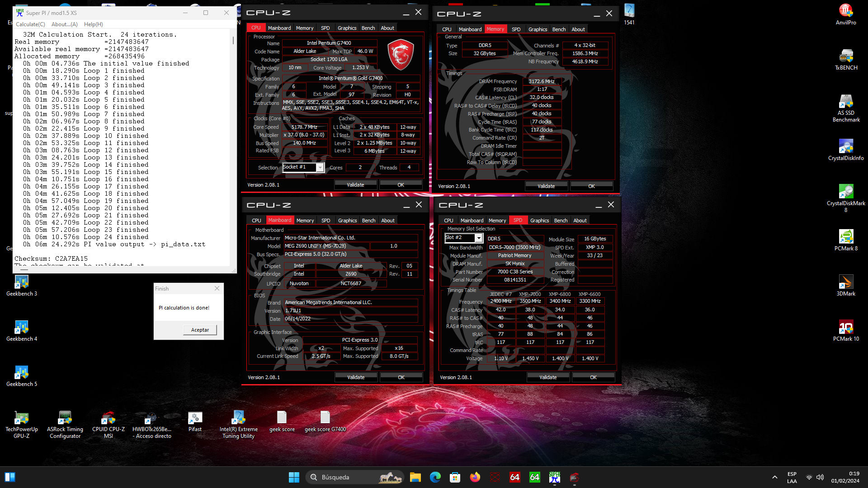Click Validate in SPD tab window
The image size is (868, 488).
[548, 377]
